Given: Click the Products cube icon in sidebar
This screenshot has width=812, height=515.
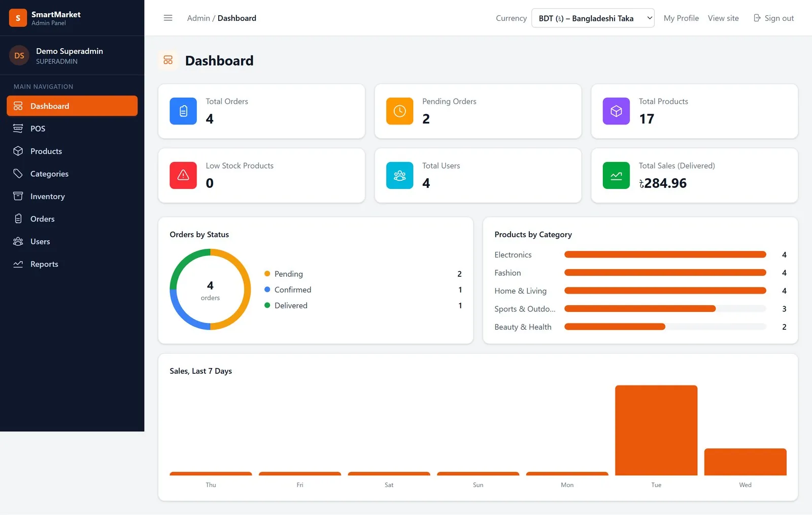Looking at the screenshot, I should tap(18, 151).
